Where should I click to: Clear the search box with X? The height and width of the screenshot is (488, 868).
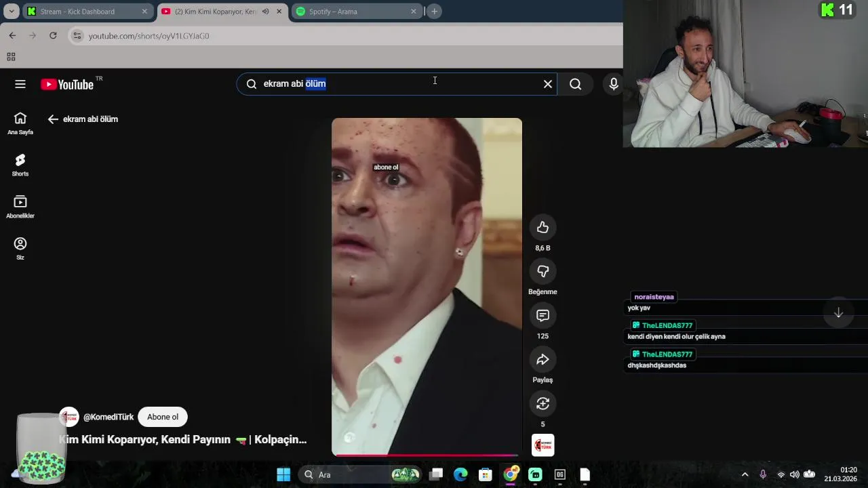click(548, 84)
